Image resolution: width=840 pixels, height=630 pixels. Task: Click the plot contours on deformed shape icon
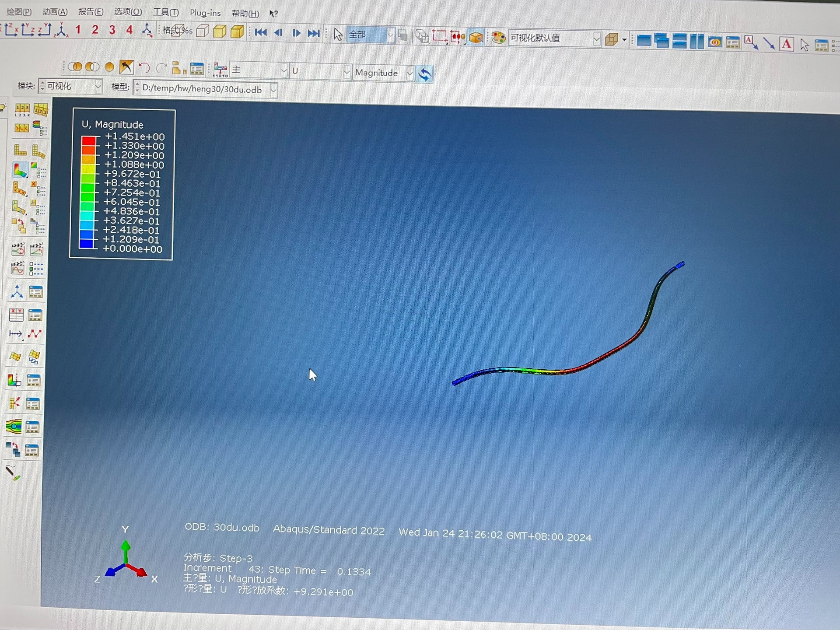click(x=20, y=170)
